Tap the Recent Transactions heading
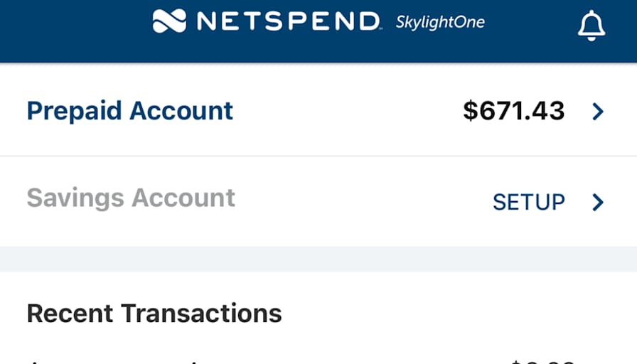Screen dimensions: 637x364 (x=154, y=314)
